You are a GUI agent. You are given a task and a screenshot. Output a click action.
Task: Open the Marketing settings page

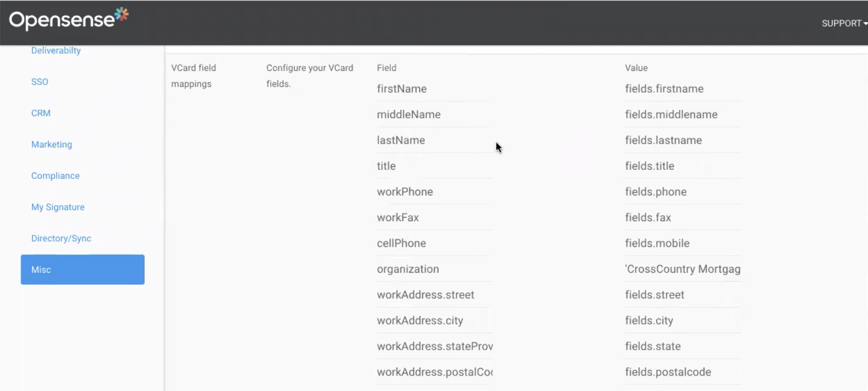click(51, 145)
